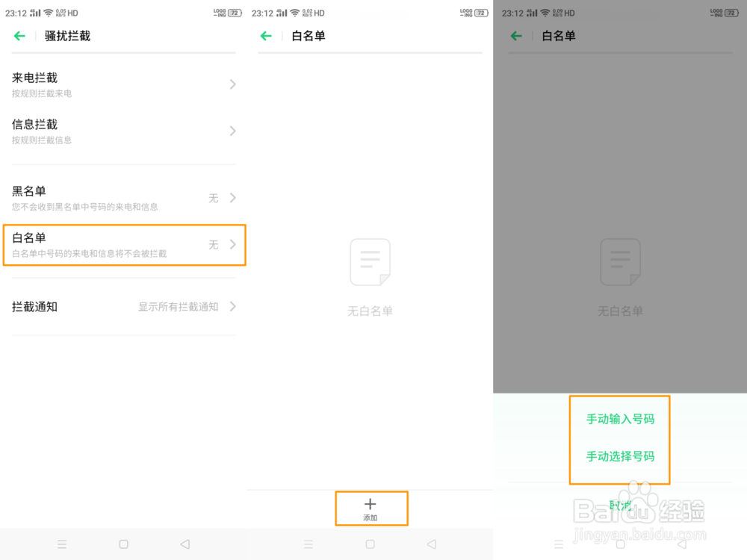
Task: Tap 无白名单 text in middle screen
Action: pyautogui.click(x=371, y=311)
